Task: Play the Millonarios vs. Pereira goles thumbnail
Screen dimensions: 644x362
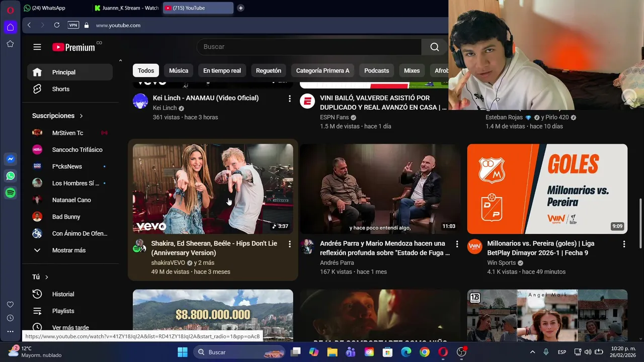Action: (547, 189)
